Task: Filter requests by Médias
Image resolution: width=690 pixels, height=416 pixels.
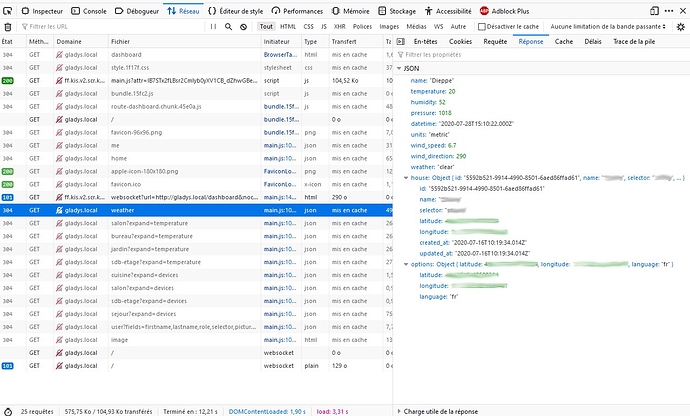Action: [x=416, y=26]
